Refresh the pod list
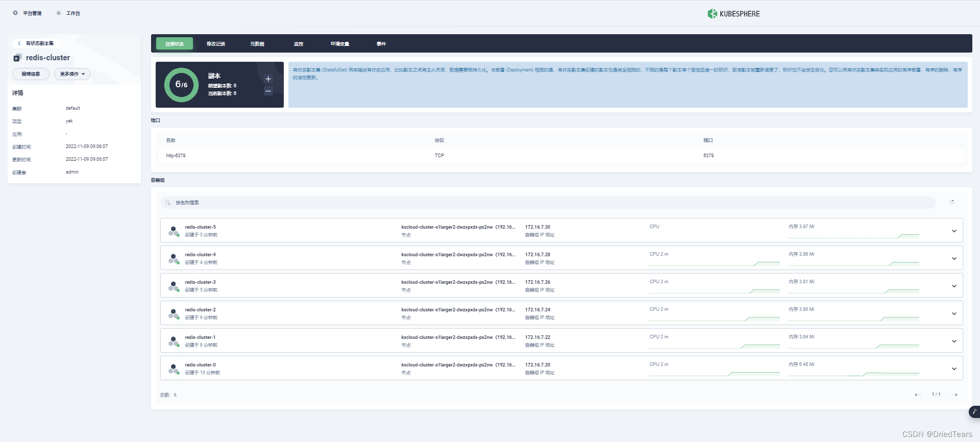The height and width of the screenshot is (442, 980). [x=952, y=202]
